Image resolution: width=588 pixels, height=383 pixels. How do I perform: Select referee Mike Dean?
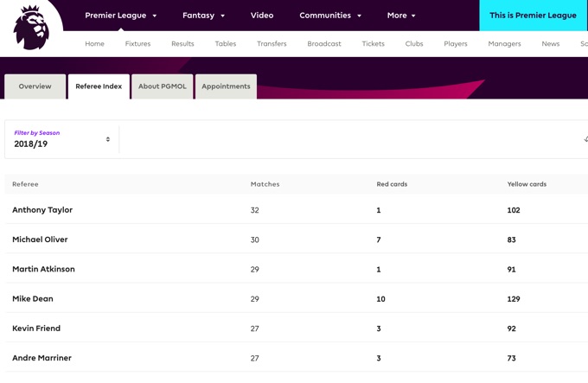pyautogui.click(x=33, y=298)
